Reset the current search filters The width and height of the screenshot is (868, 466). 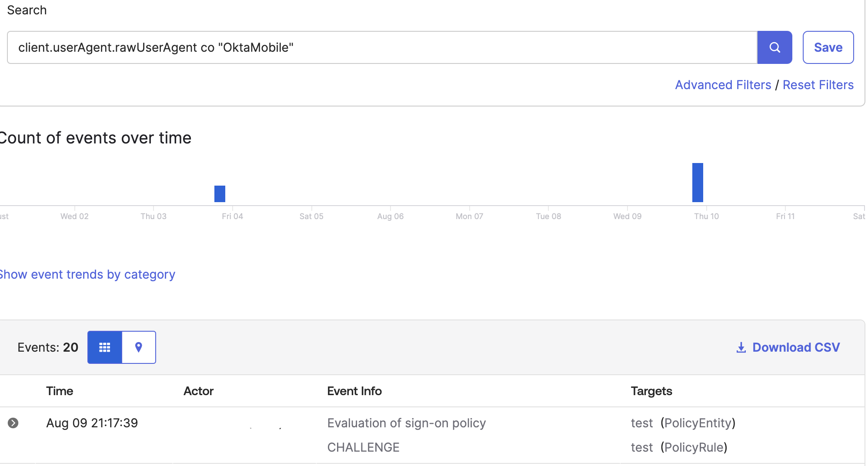(818, 84)
